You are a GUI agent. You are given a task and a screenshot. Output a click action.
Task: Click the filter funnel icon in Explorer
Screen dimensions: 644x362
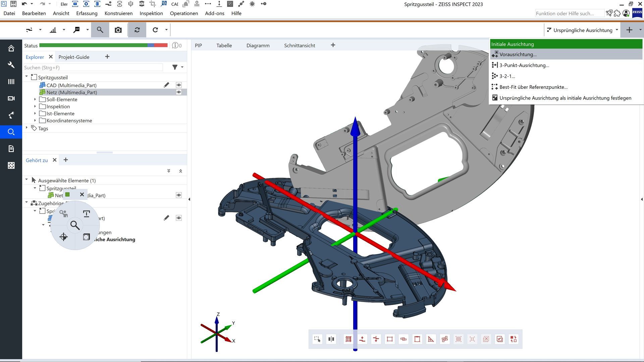click(x=175, y=67)
